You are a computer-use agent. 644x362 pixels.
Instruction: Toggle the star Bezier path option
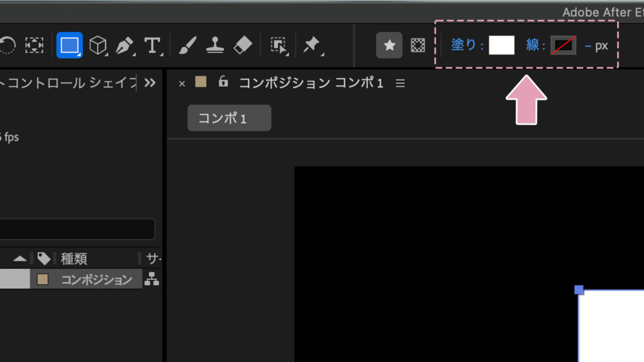(389, 45)
